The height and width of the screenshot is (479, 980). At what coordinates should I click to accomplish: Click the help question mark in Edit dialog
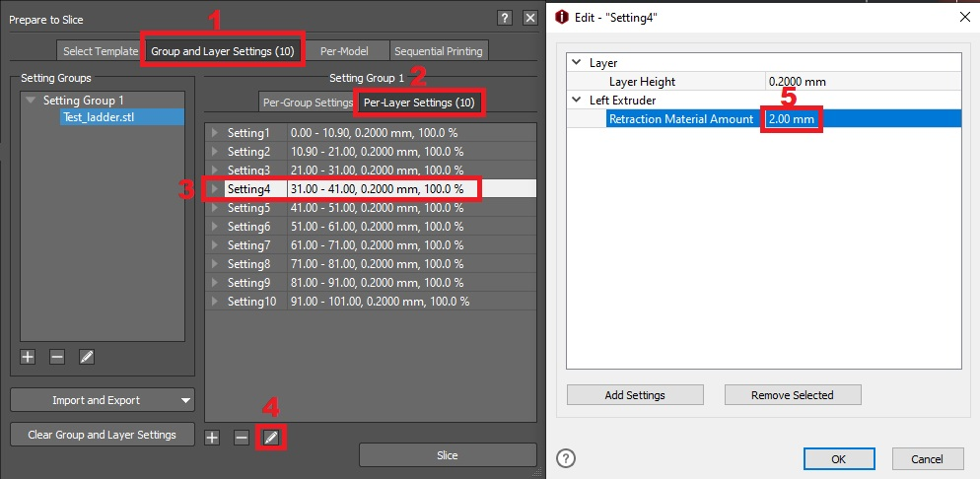click(x=566, y=458)
